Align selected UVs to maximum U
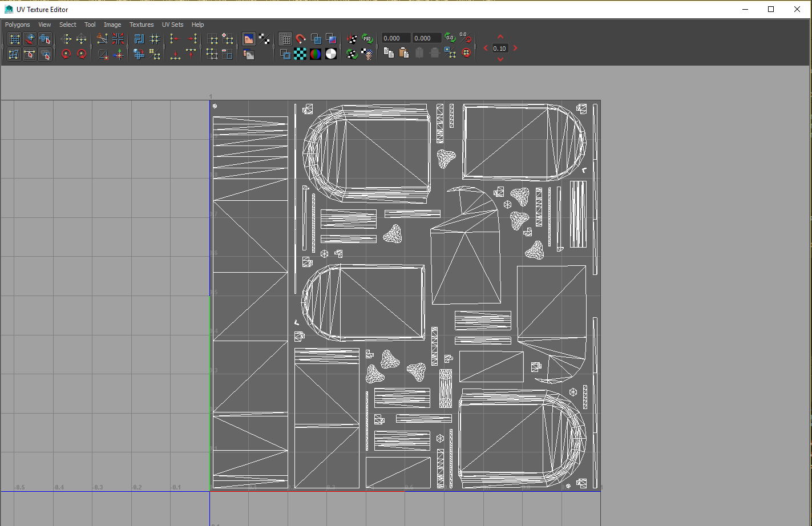This screenshot has width=812, height=526. click(x=192, y=39)
